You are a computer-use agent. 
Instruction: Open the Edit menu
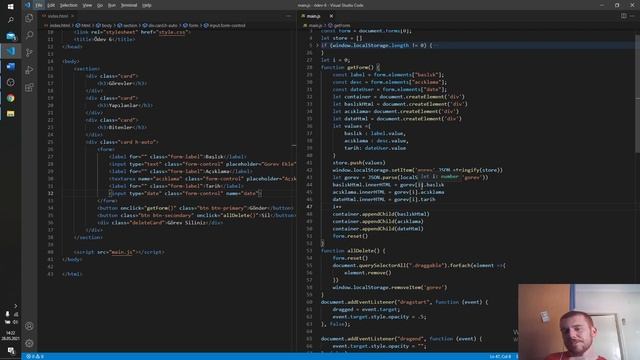click(51, 5)
